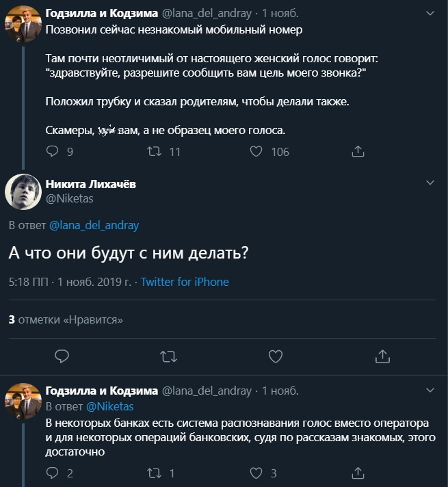
Task: Like Никита Лихачёв's main tweet
Action: point(276,356)
